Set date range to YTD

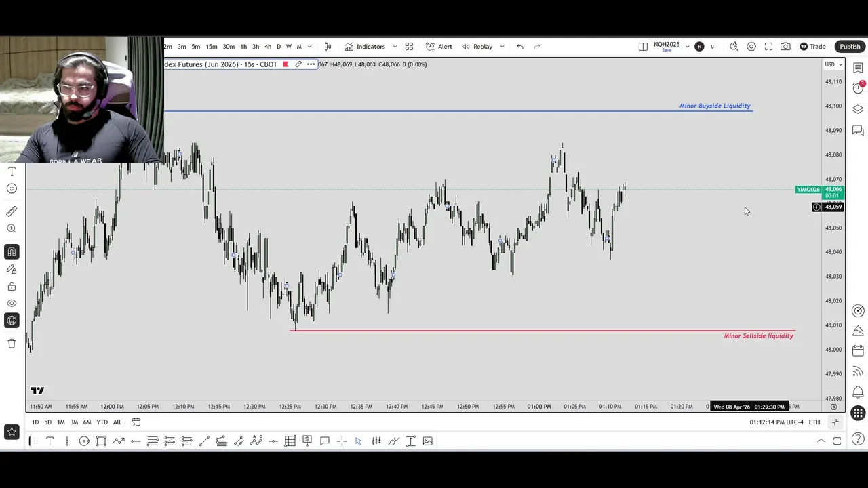click(102, 422)
